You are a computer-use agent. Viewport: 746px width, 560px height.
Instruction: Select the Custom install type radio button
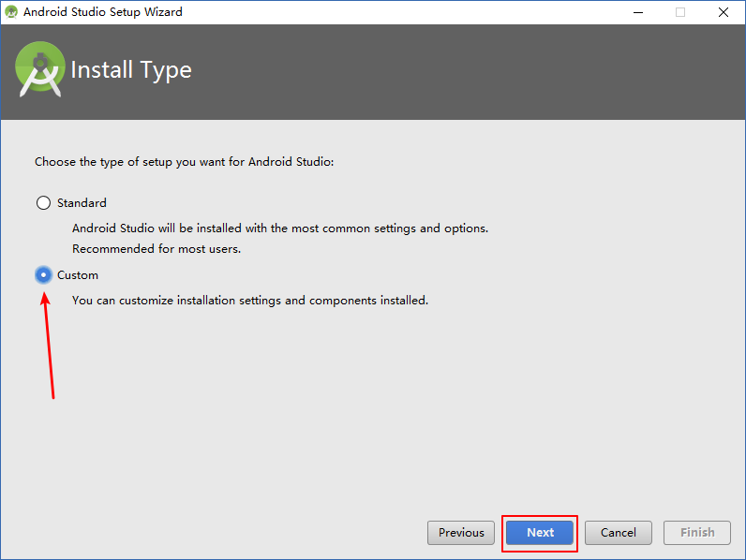pos(43,274)
